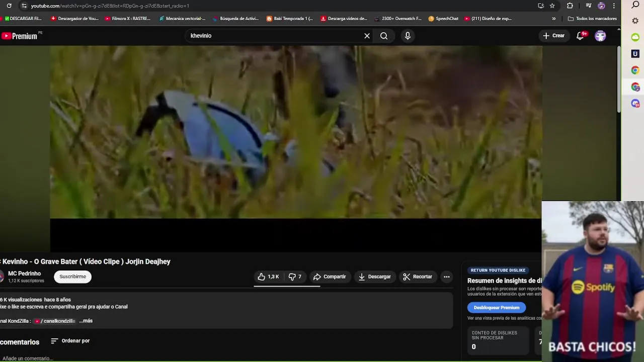Open Chrome three-dot menu
The width and height of the screenshot is (644, 362).
[x=614, y=6]
